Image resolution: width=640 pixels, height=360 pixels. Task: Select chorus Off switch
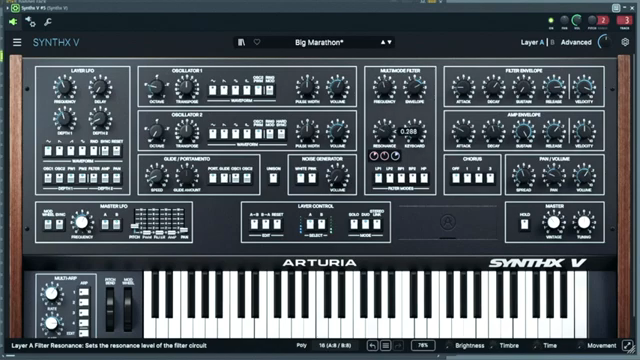pos(456,178)
